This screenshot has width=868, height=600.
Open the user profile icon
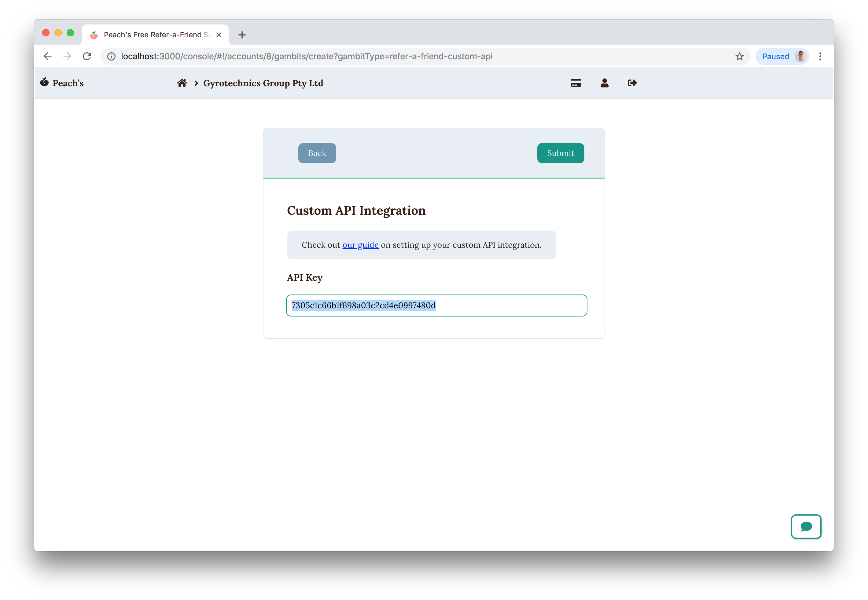[604, 83]
